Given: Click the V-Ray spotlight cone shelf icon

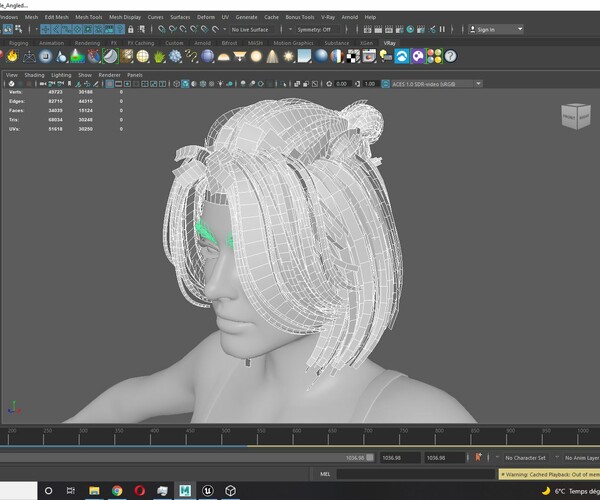Looking at the screenshot, I should pos(272,57).
